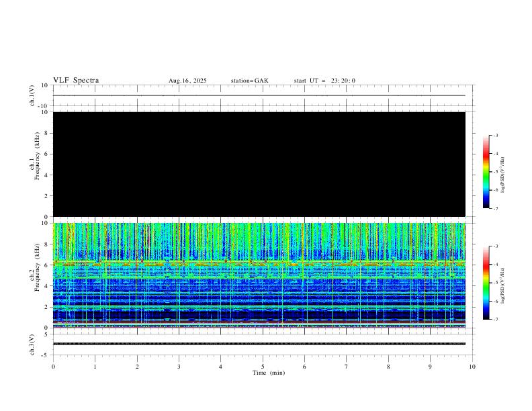Image resolution: width=532 pixels, height=411 pixels.
Task: Click the 5 minute tick on time axis
Action: coord(263,366)
